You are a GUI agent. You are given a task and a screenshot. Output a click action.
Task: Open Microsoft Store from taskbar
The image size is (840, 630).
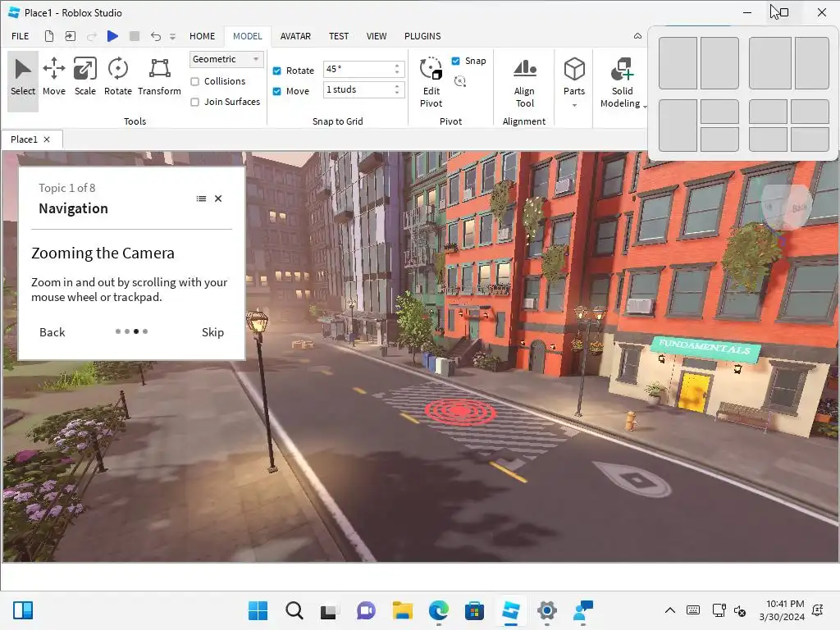(x=475, y=610)
